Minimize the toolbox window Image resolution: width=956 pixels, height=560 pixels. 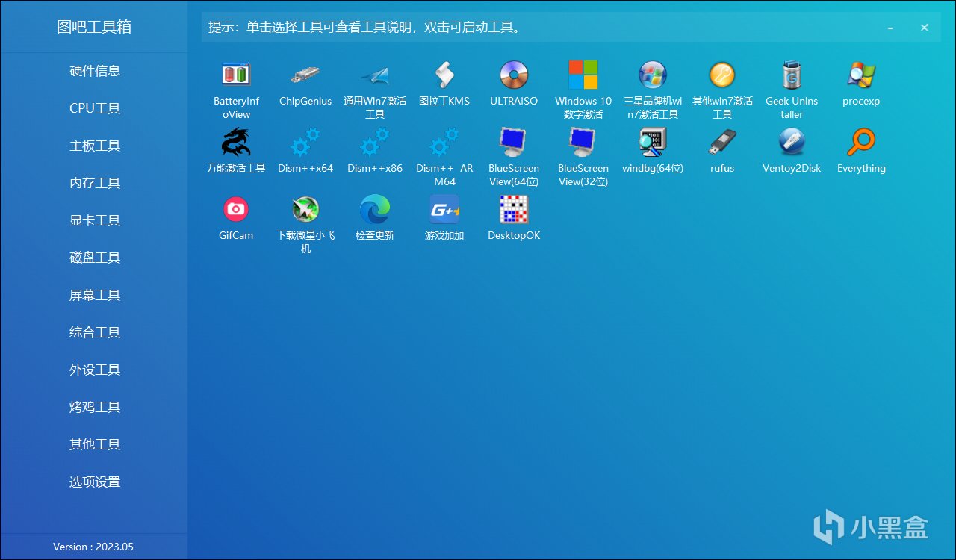pos(890,28)
